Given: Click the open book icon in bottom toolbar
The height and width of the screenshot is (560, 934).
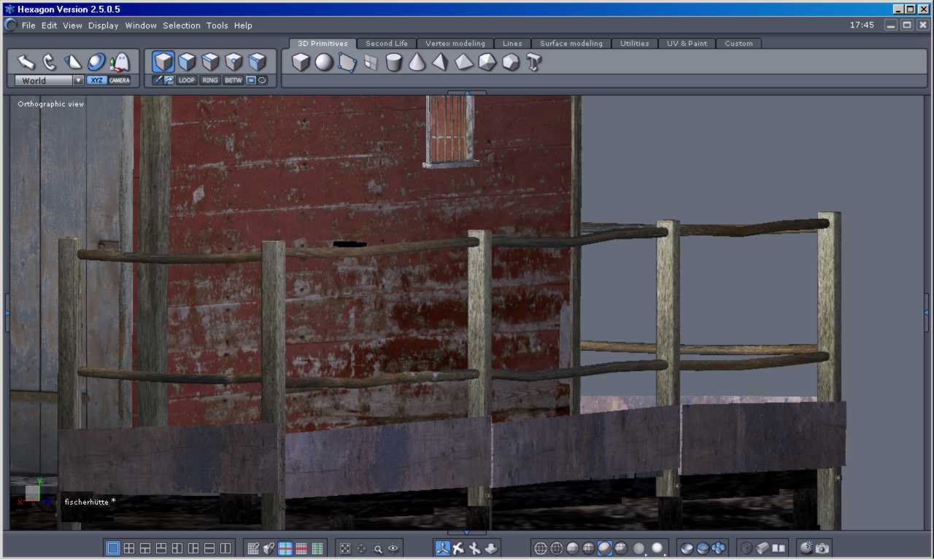Looking at the screenshot, I should click(779, 548).
